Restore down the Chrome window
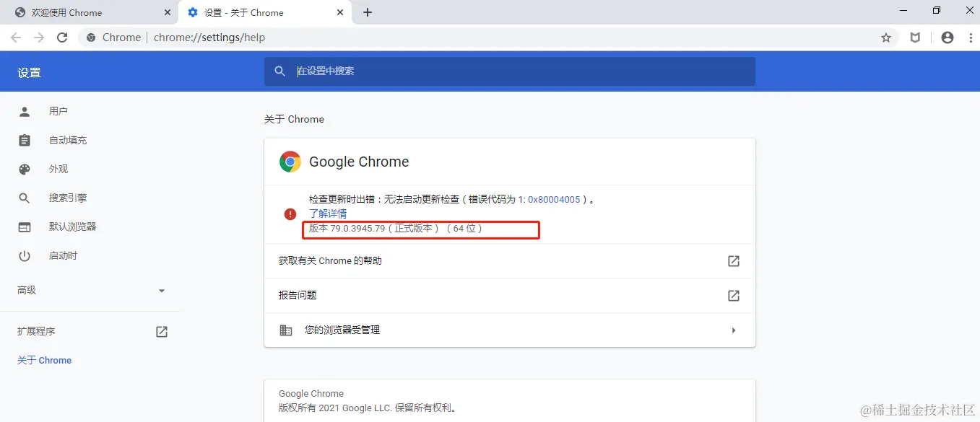 pyautogui.click(x=937, y=10)
